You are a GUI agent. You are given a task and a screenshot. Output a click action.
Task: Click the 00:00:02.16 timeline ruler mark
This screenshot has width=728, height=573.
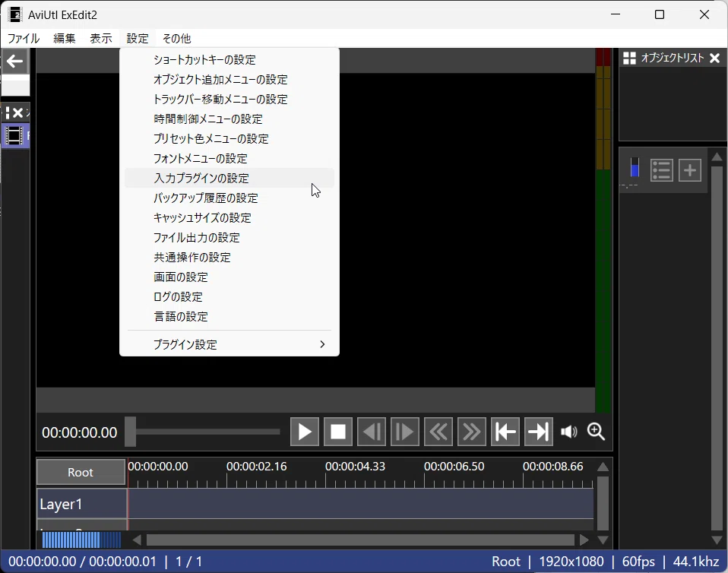pyautogui.click(x=256, y=466)
